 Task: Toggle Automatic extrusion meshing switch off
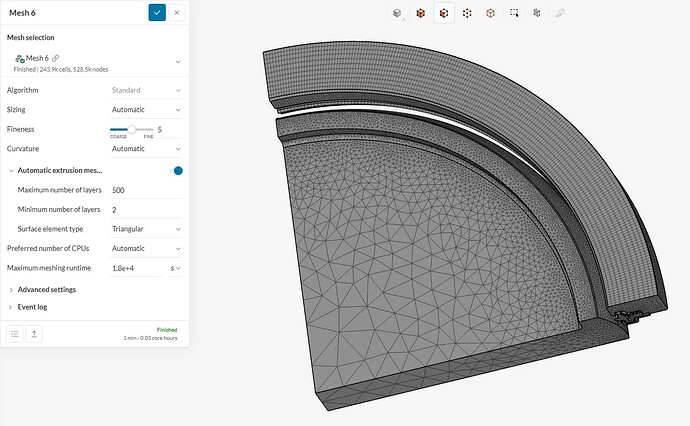(178, 170)
